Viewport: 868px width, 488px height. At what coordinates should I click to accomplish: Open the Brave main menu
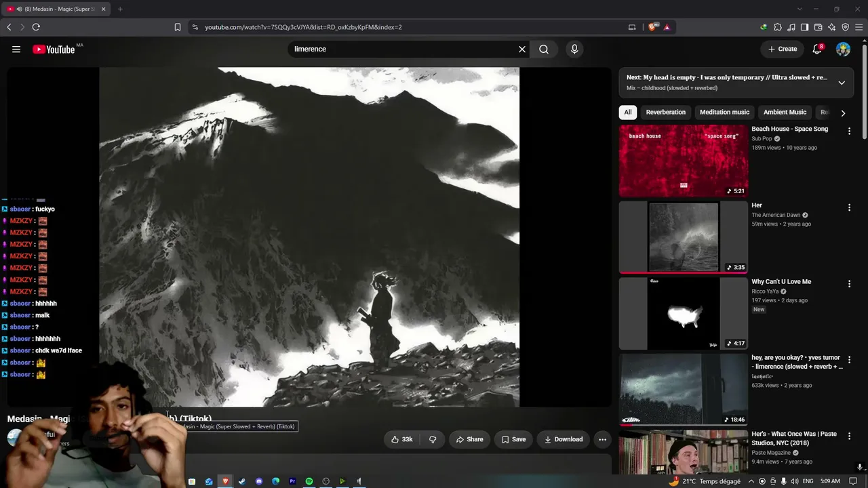click(x=859, y=27)
